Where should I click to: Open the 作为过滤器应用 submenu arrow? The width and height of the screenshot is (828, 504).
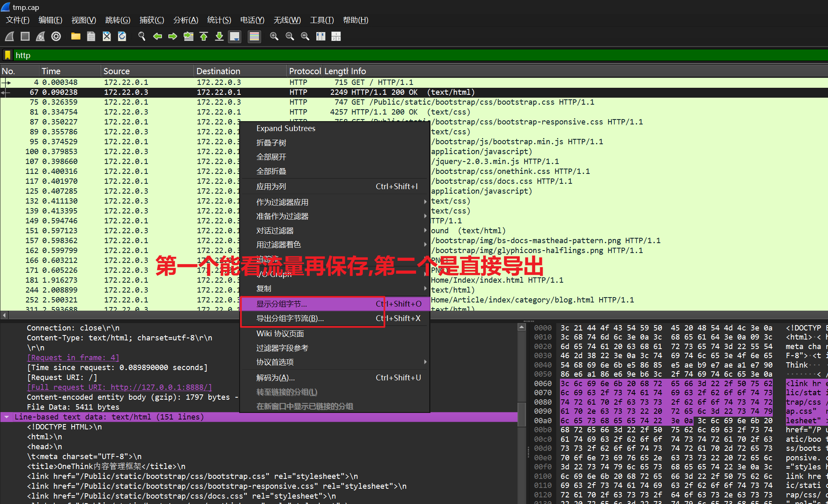tap(425, 202)
